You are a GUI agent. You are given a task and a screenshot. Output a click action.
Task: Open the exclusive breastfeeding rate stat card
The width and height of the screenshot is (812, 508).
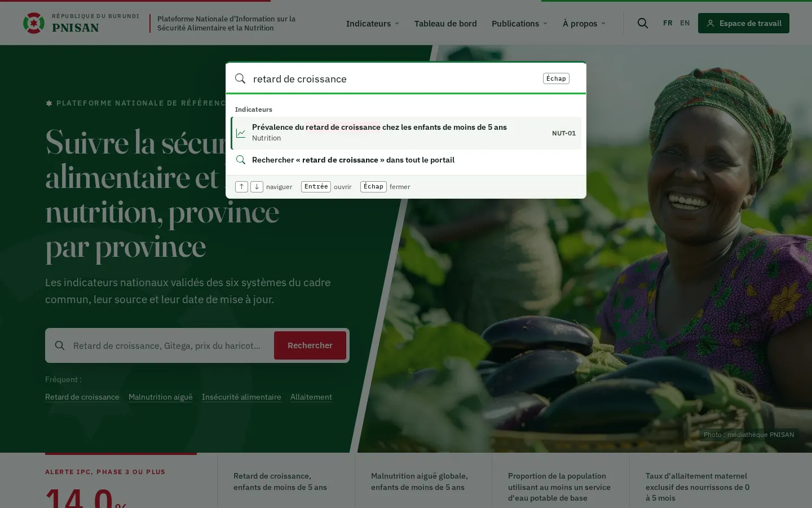click(x=698, y=480)
